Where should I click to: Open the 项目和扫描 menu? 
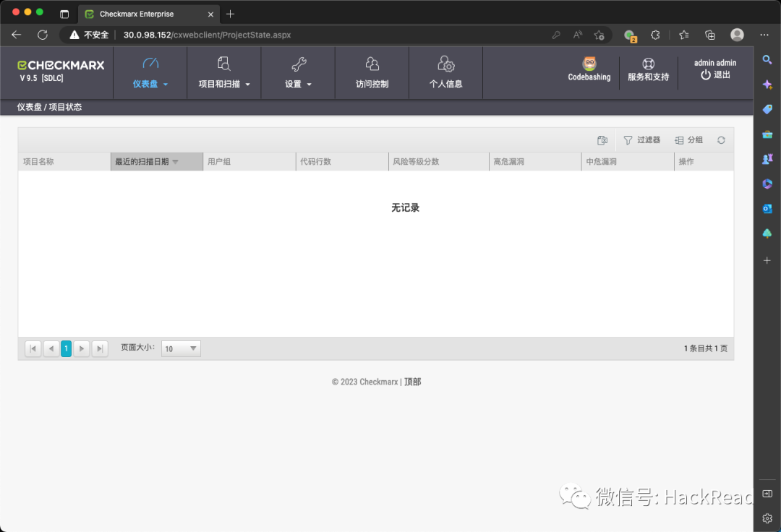point(223,73)
